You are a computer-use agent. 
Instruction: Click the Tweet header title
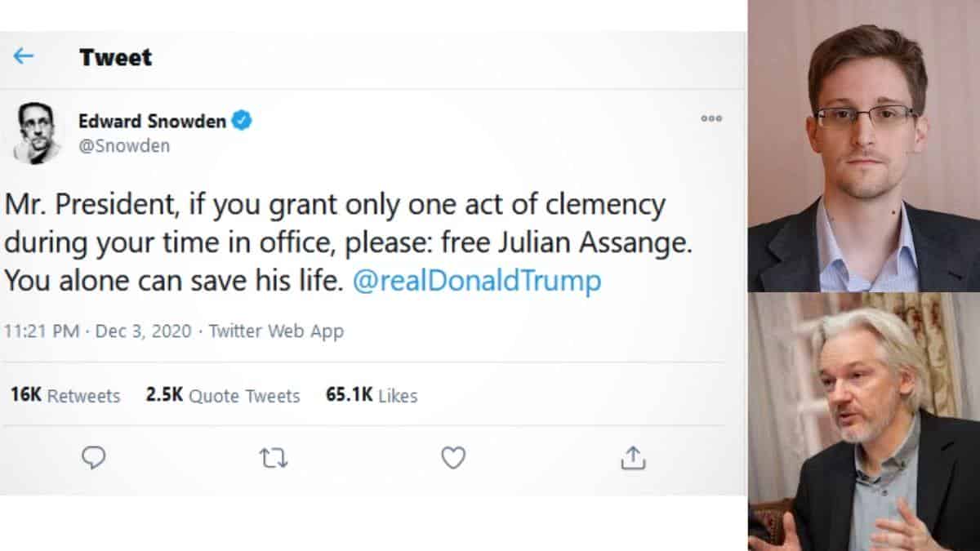click(x=115, y=57)
